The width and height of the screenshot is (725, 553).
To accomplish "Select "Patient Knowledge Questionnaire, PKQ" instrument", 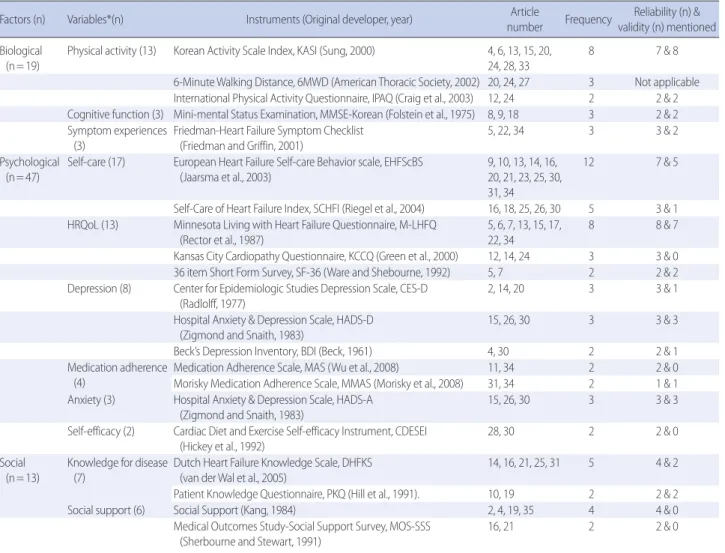I will pos(296,494).
